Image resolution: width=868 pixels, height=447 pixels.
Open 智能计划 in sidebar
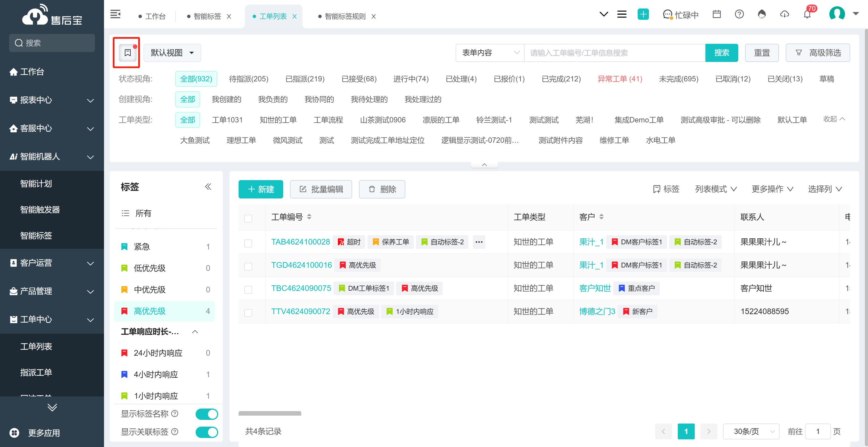pos(36,184)
